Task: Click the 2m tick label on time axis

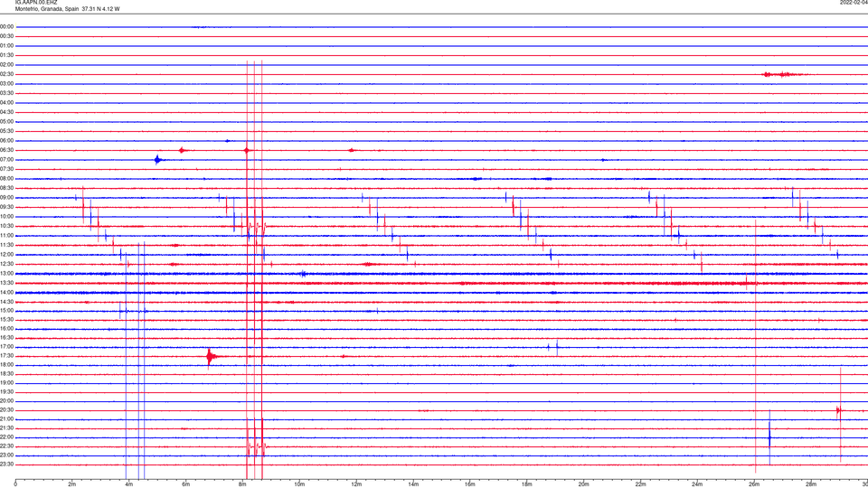Action: pos(72,484)
